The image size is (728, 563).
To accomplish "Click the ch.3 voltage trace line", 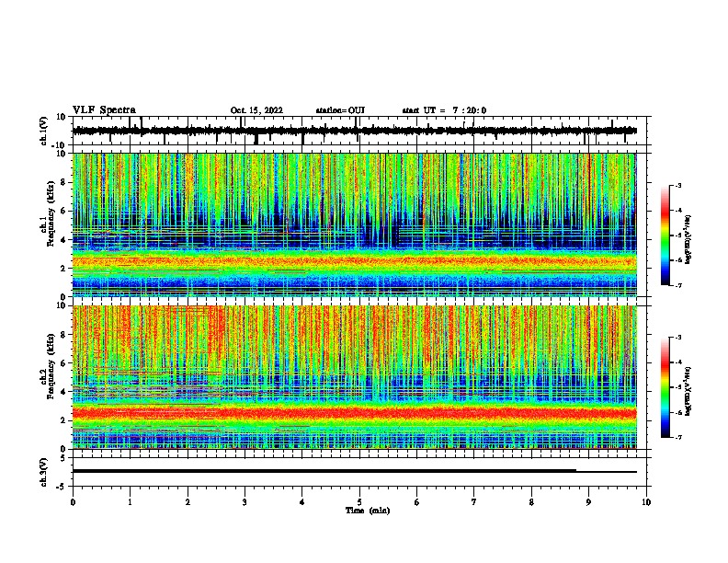I will (354, 471).
